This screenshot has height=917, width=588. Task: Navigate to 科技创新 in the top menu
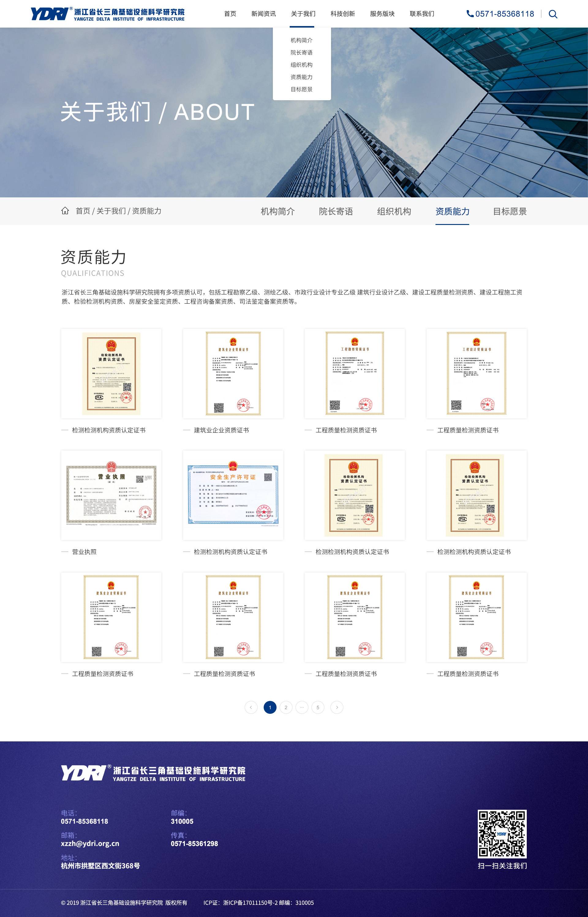tap(342, 14)
